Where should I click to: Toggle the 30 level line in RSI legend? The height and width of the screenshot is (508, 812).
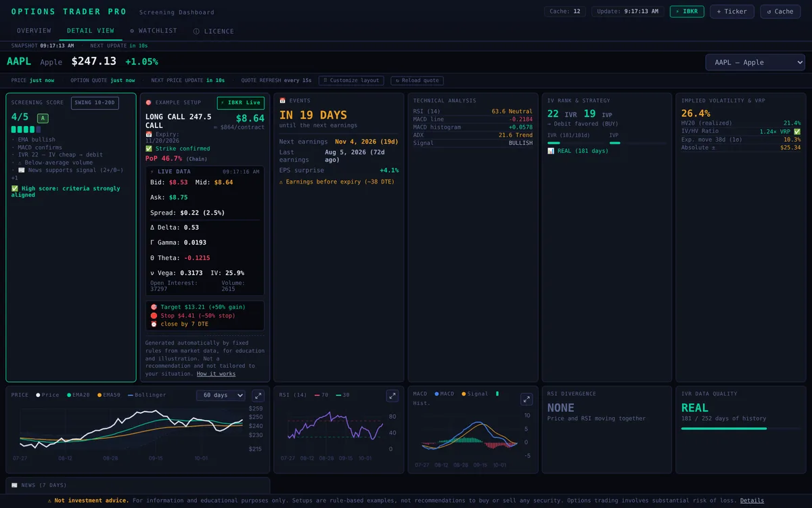tap(342, 395)
